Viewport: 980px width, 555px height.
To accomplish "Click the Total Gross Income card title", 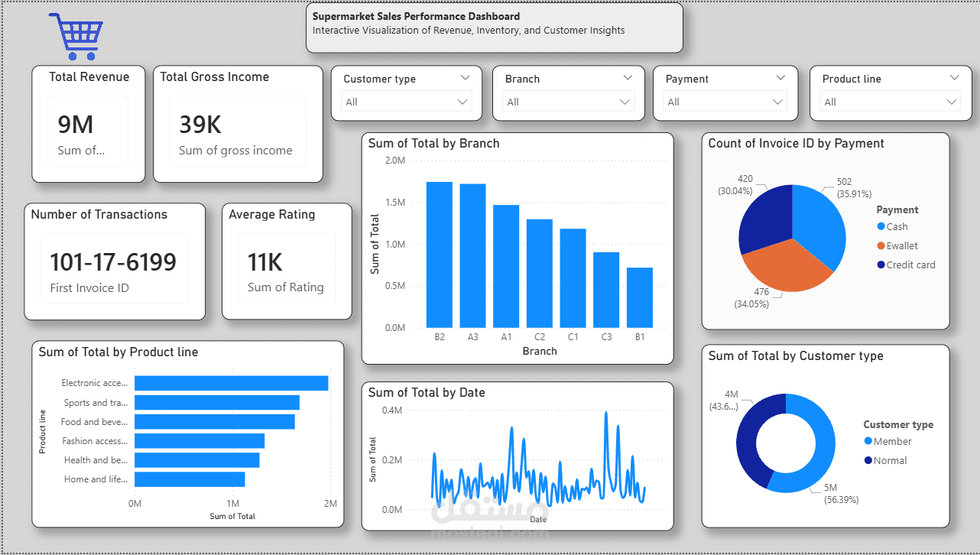I will 215,76.
